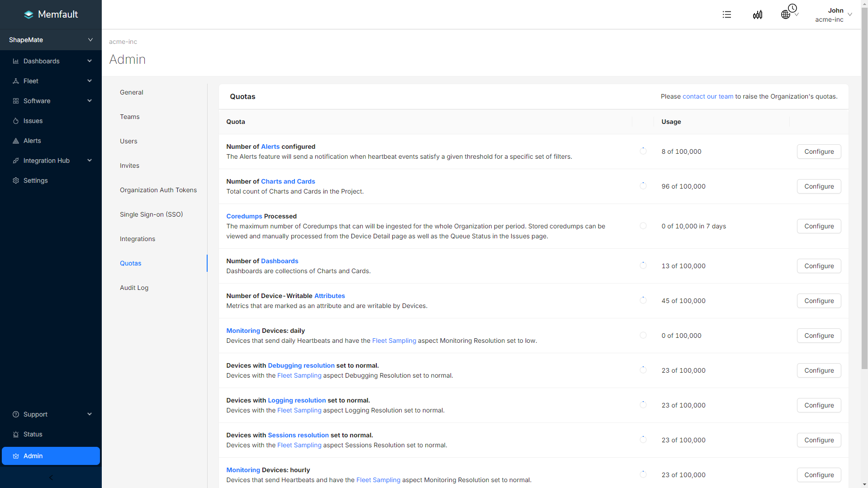Image resolution: width=868 pixels, height=488 pixels.
Task: Open the John acme-inc user menu
Action: 833,14
